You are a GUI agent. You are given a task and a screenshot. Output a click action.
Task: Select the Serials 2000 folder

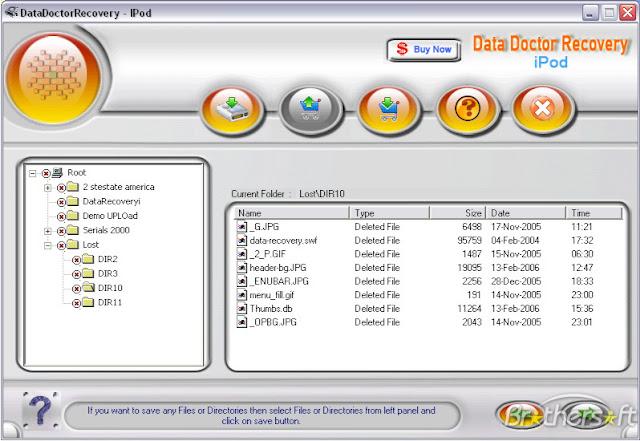pyautogui.click(x=106, y=230)
